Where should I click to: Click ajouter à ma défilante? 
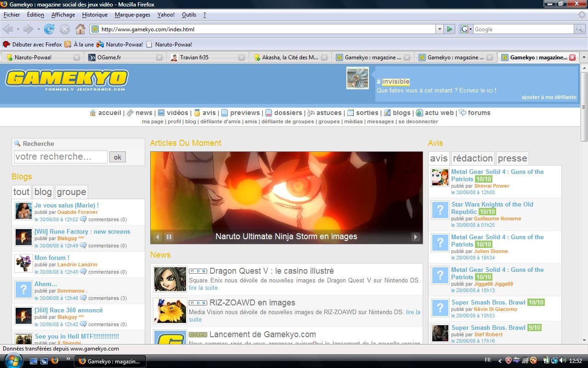coord(549,97)
